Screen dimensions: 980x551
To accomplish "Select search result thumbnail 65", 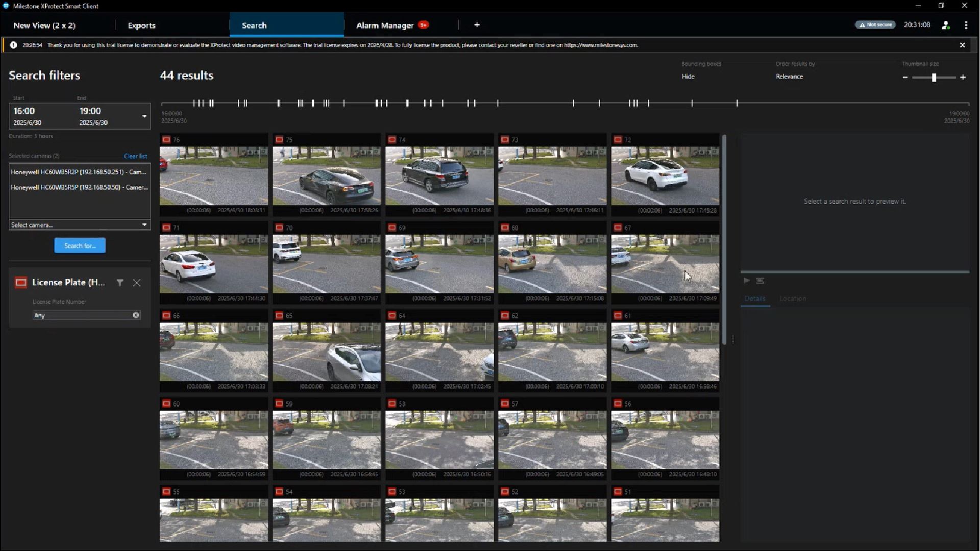I will tap(327, 352).
